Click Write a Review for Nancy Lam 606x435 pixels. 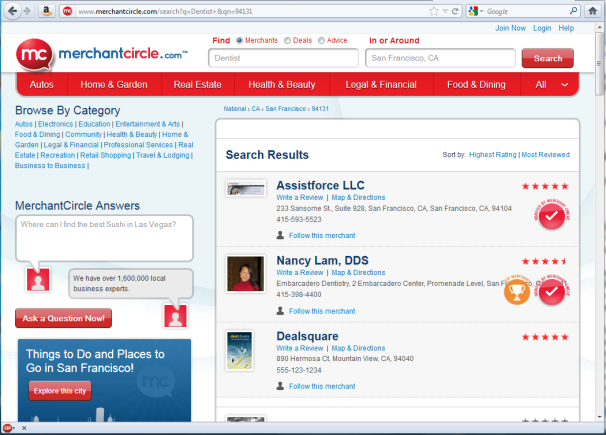300,273
